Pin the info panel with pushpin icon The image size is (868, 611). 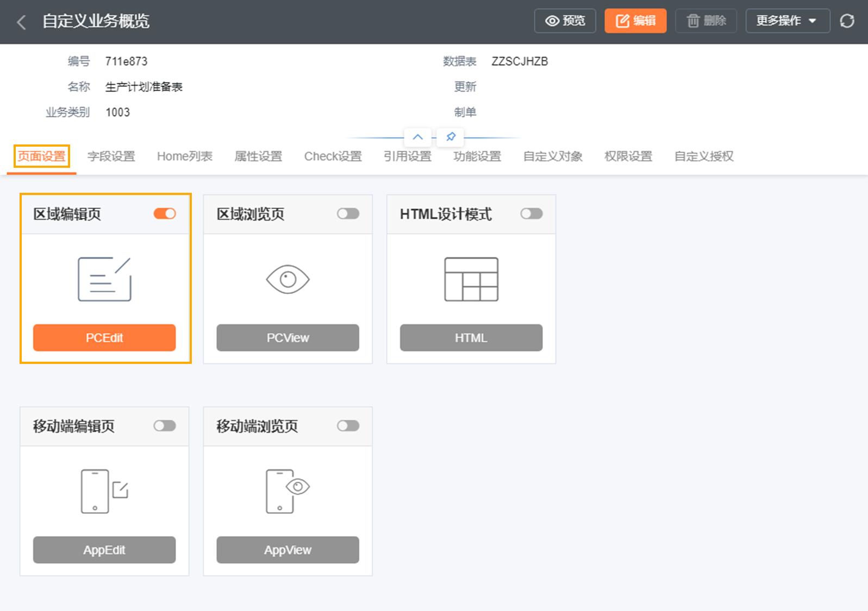click(x=451, y=137)
